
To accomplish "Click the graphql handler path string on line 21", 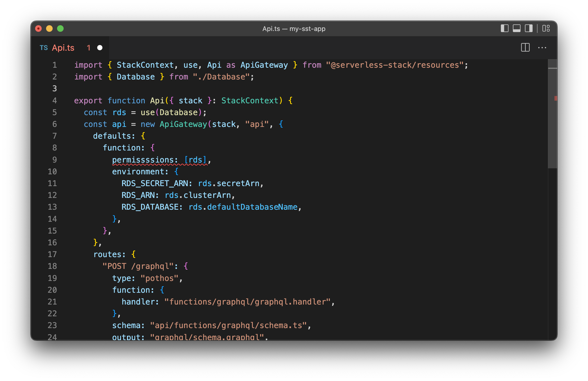I will coord(248,302).
